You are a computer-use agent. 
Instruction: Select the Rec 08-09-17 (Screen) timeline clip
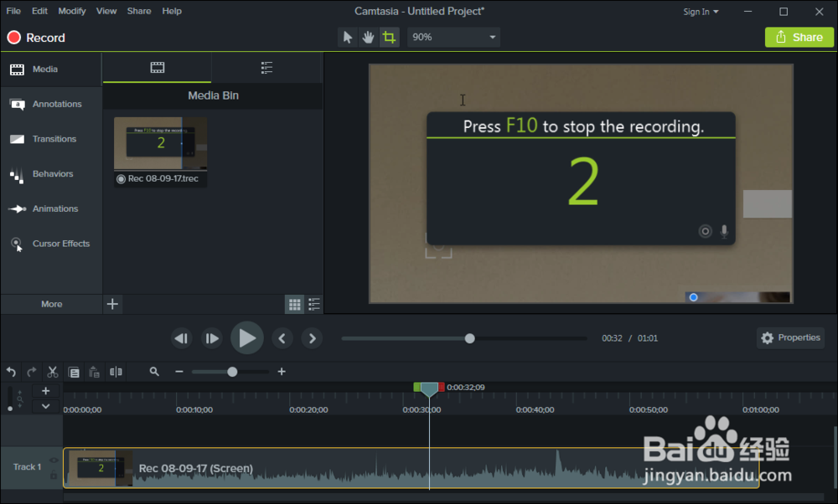pyautogui.click(x=411, y=468)
